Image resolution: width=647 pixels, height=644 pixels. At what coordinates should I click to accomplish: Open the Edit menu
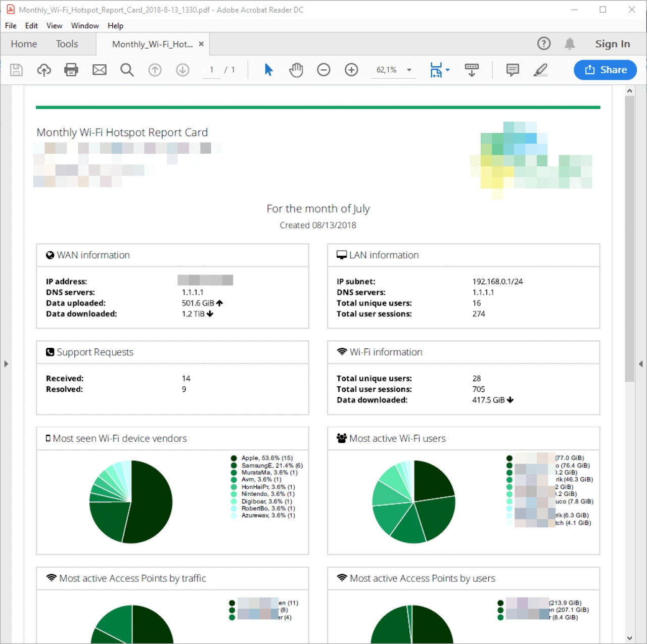[x=31, y=26]
